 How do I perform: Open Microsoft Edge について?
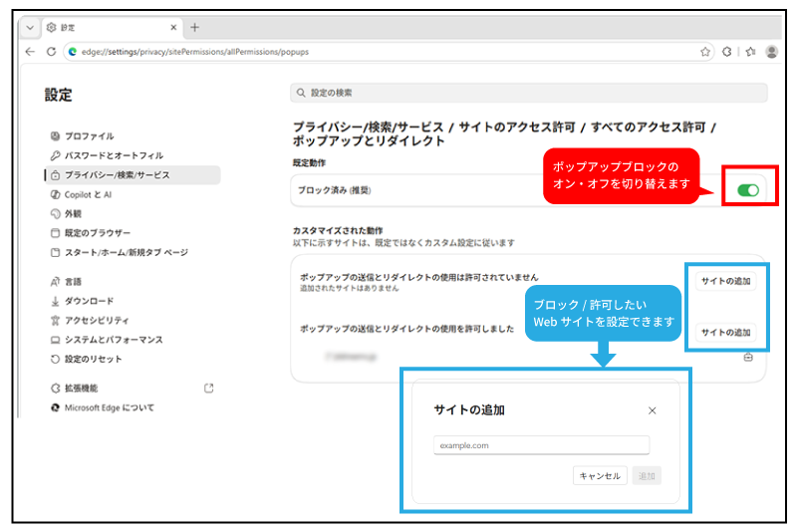(x=133, y=407)
